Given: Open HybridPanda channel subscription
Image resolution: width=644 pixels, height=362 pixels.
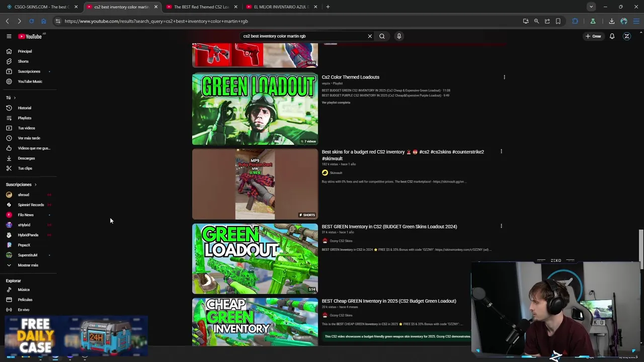Looking at the screenshot, I should click(x=28, y=235).
